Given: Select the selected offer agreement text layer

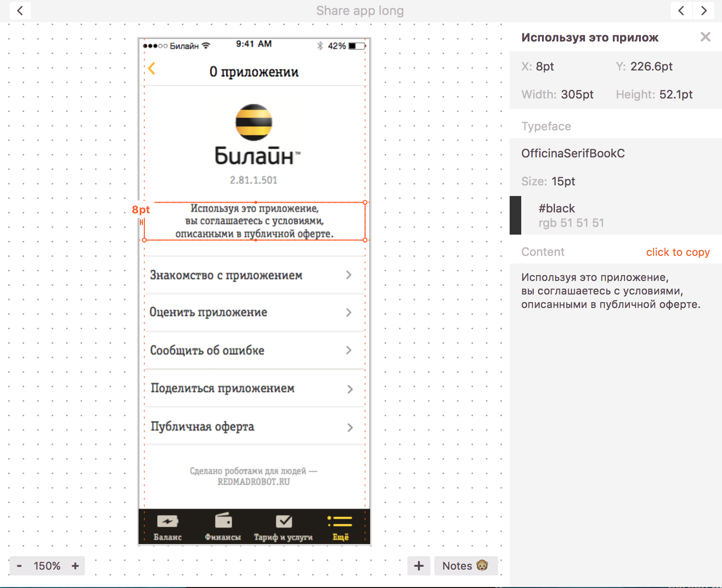Looking at the screenshot, I should [254, 221].
